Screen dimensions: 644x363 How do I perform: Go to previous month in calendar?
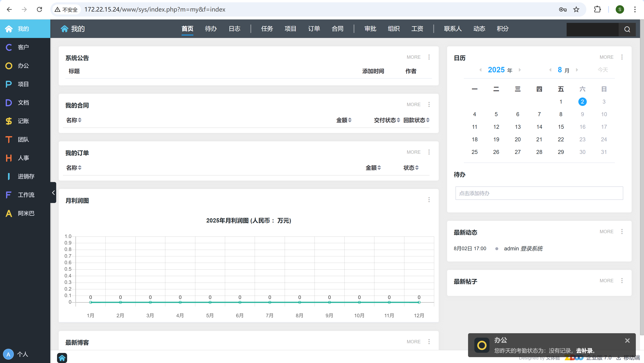[x=550, y=70]
